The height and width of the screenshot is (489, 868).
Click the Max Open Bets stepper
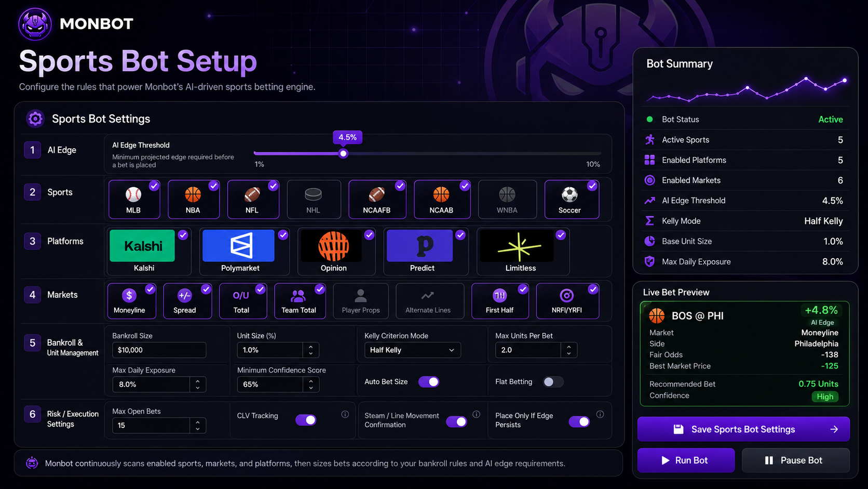click(x=198, y=426)
